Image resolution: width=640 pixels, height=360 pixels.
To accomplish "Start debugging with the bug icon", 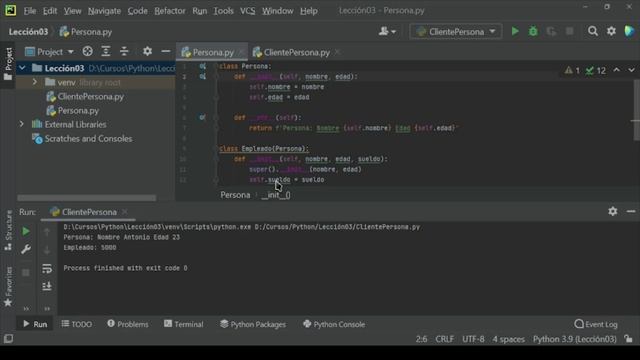I will pos(533,31).
